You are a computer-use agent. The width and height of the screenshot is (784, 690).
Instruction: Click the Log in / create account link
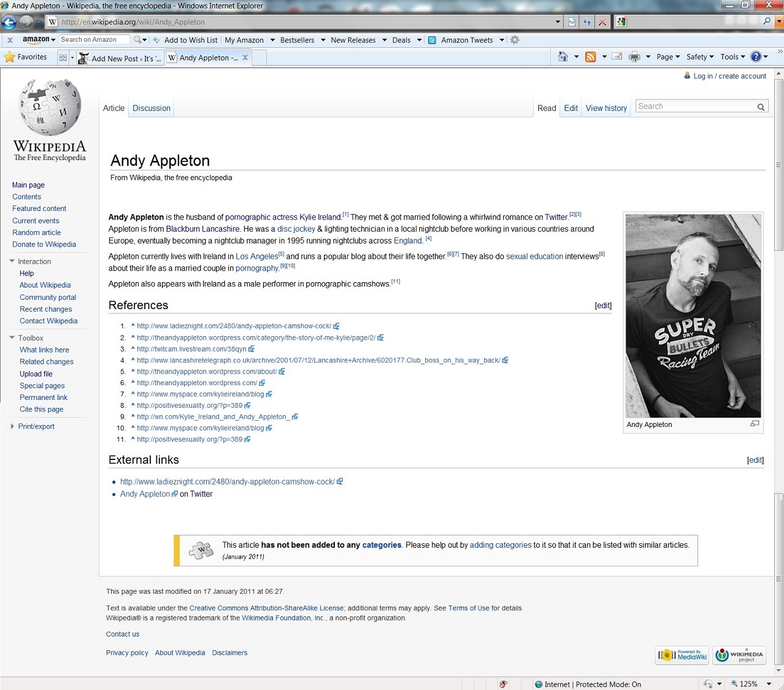tap(729, 76)
